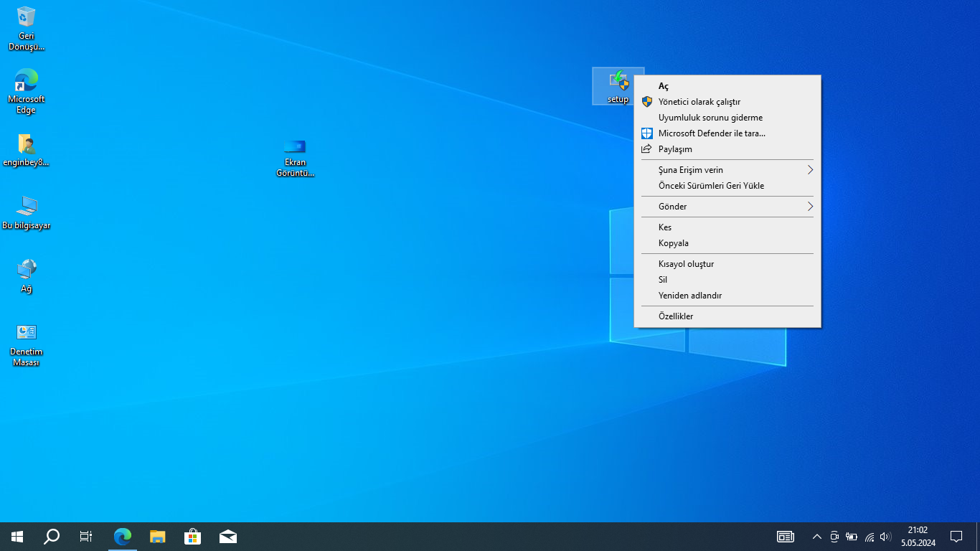Open the Recycle Bin desktop icon
This screenshot has height=551, width=980.
(27, 29)
